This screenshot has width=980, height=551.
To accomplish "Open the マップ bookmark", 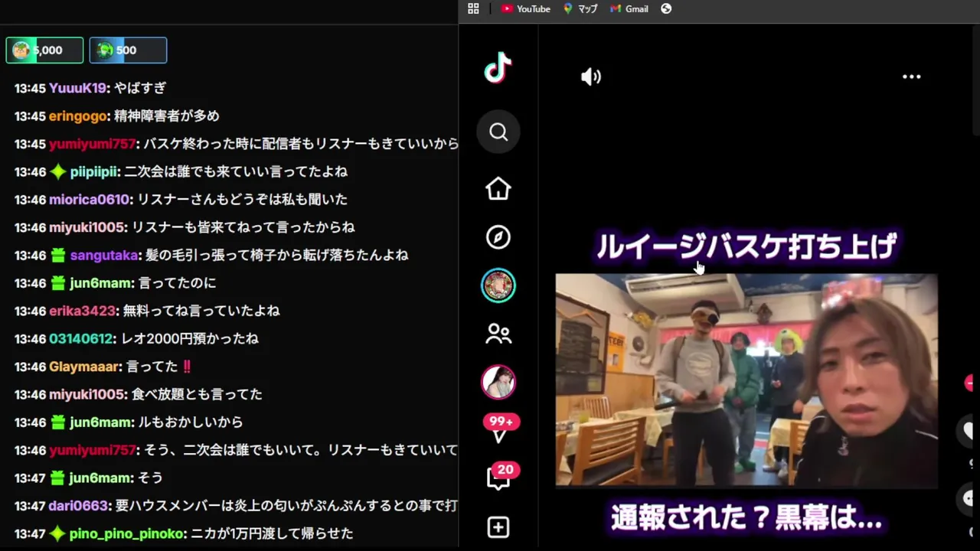I will click(x=580, y=9).
